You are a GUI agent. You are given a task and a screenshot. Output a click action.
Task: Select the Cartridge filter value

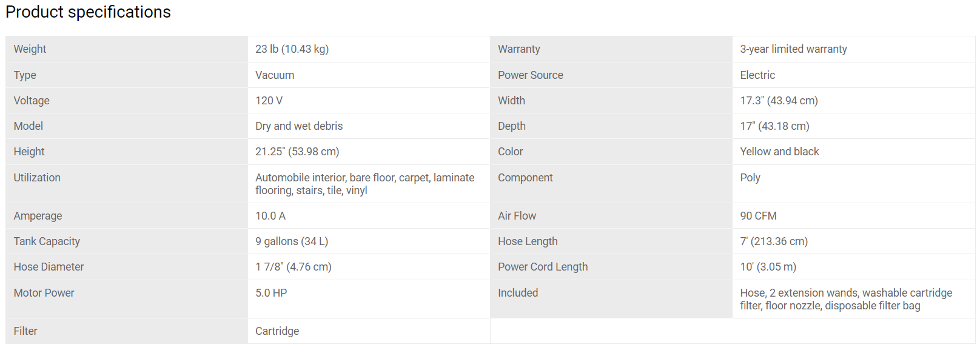(277, 331)
